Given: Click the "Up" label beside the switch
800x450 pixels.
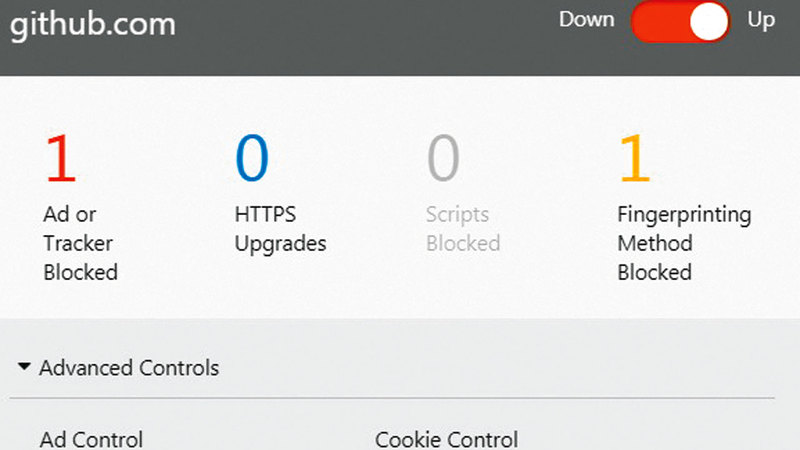Looking at the screenshot, I should click(x=761, y=20).
